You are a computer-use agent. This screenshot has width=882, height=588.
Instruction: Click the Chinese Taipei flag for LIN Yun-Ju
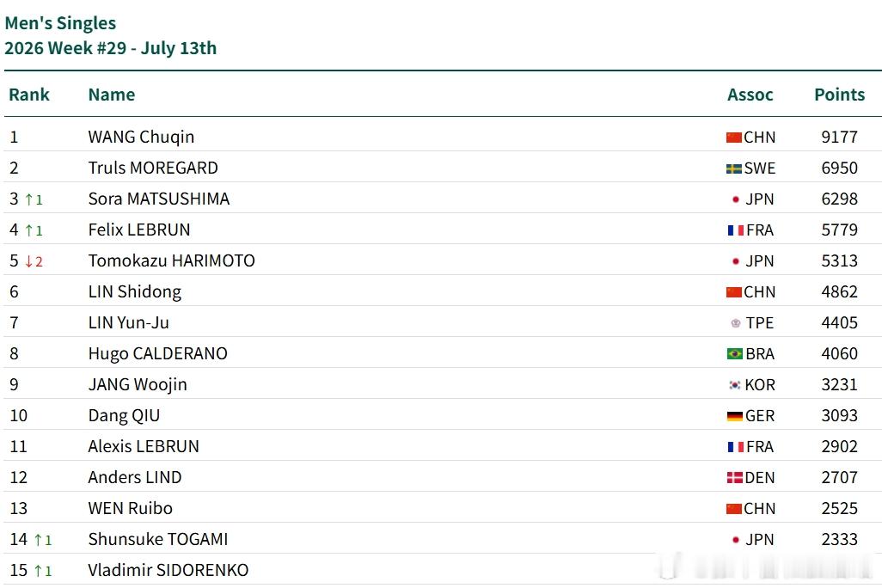tap(735, 323)
